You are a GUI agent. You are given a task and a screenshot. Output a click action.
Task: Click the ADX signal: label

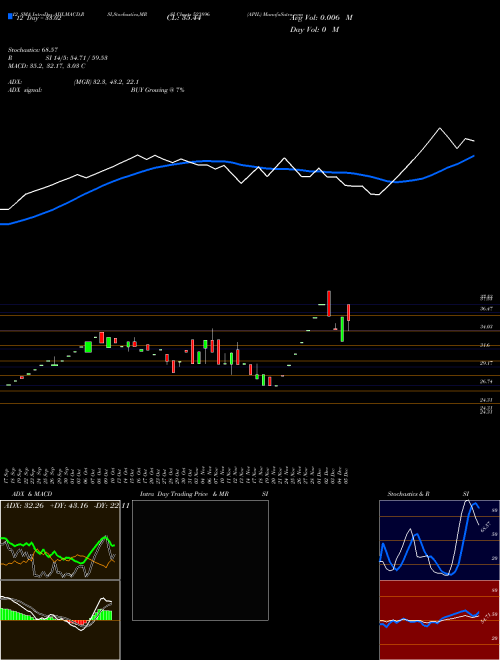click(x=25, y=90)
